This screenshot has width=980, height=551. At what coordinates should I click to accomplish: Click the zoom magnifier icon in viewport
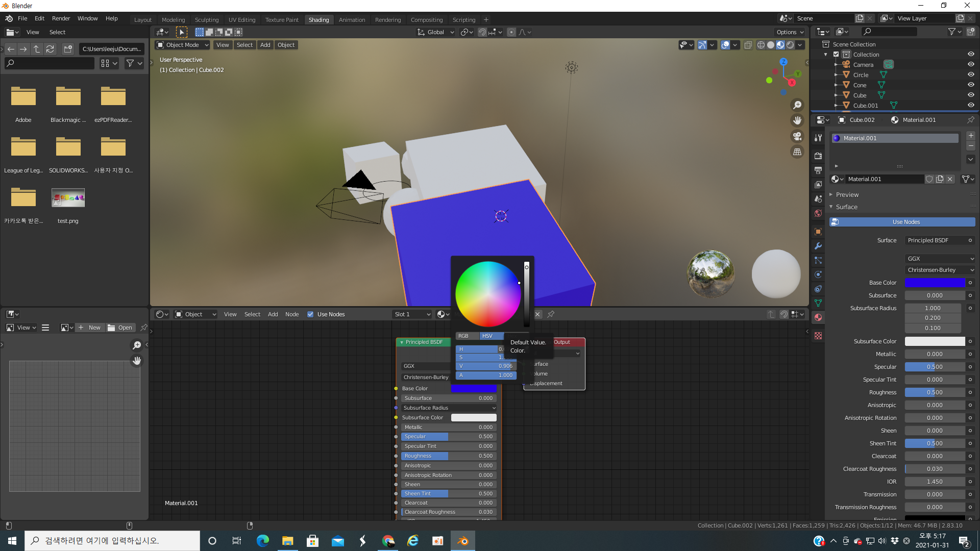tap(797, 105)
